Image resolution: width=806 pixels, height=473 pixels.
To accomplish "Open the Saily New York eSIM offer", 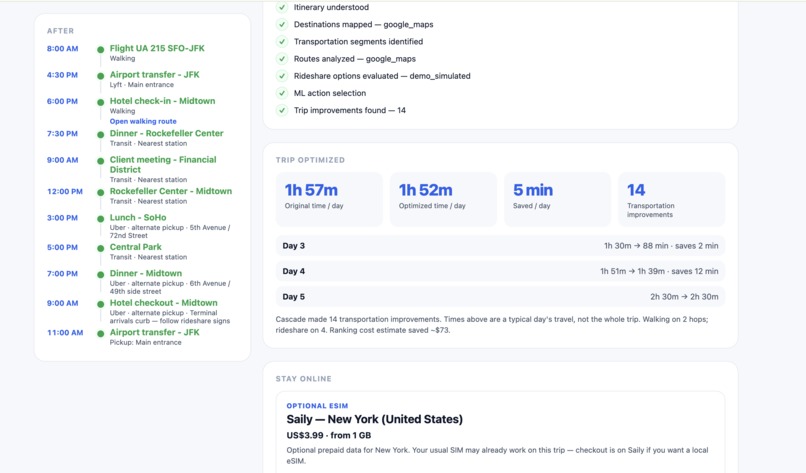I will pos(500,432).
